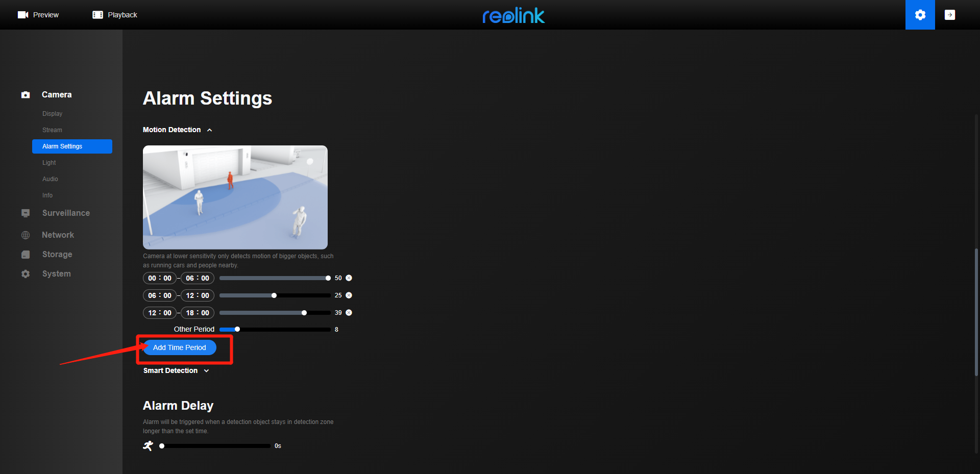Click the Network globe icon
Image resolution: width=980 pixels, height=474 pixels.
click(x=26, y=235)
